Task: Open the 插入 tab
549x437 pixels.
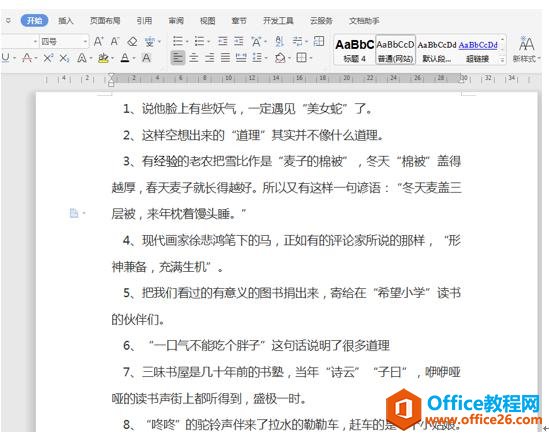Action: [x=66, y=21]
